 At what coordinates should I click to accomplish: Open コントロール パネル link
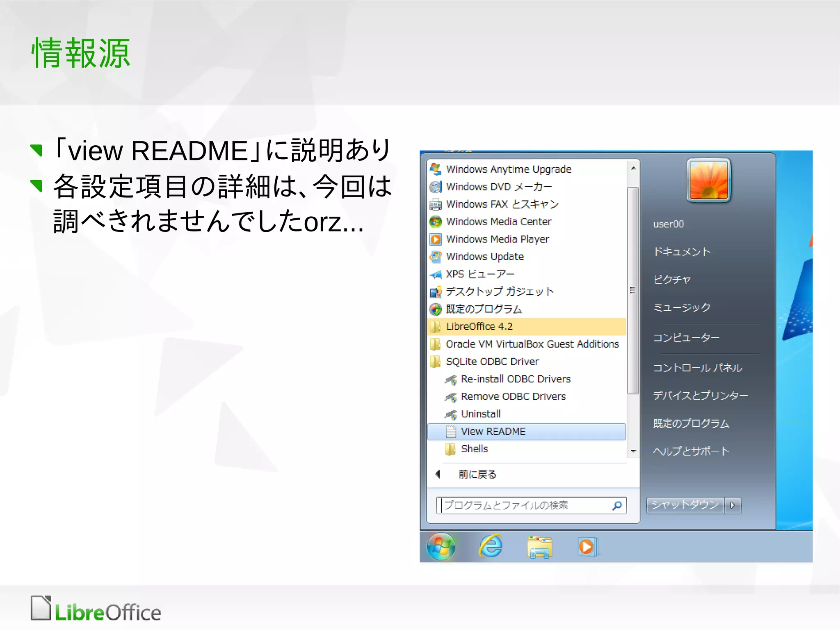coord(697,368)
